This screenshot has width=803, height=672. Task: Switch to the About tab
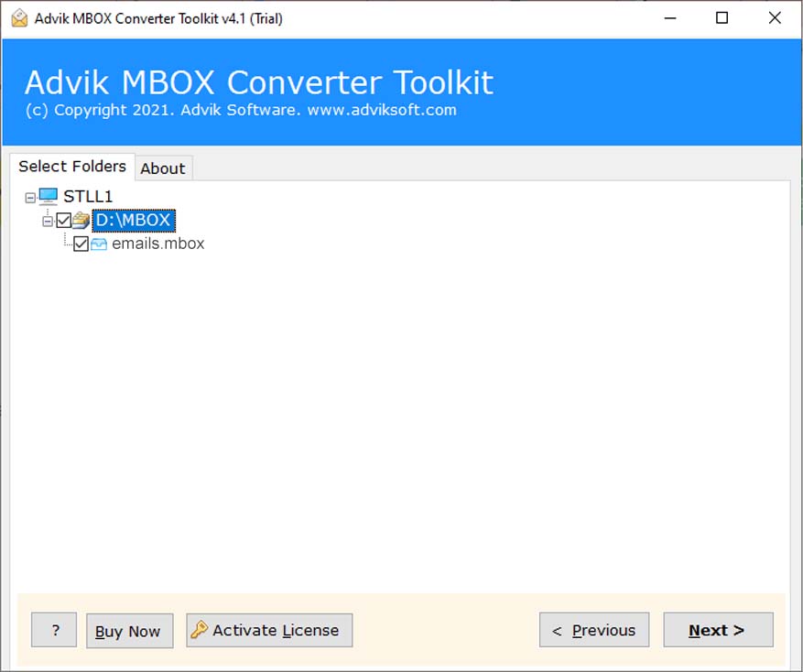[x=163, y=168]
